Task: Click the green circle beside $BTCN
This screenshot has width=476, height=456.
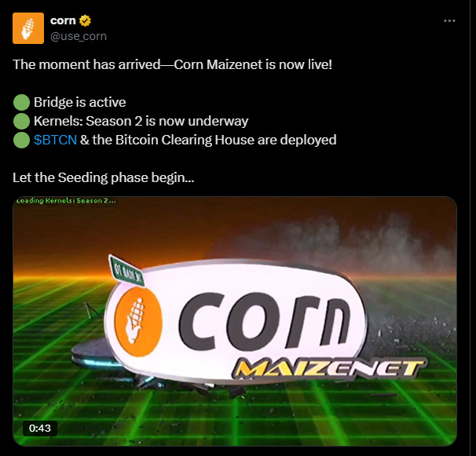Action: click(21, 140)
